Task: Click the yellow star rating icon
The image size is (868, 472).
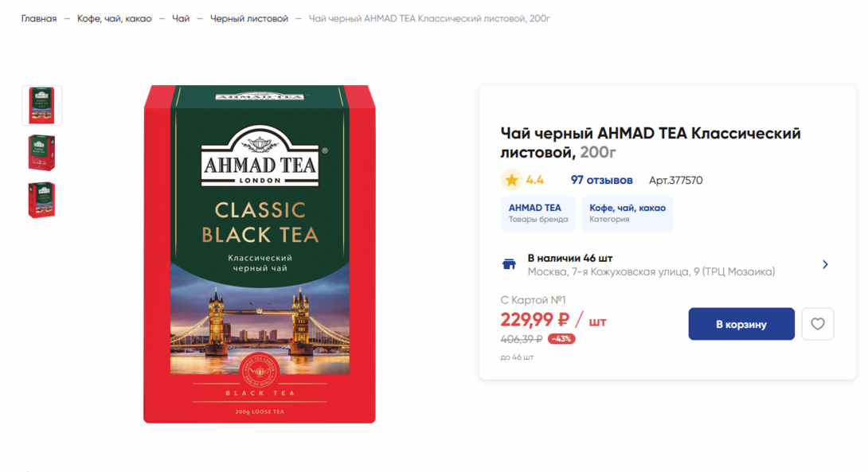Action: (511, 180)
